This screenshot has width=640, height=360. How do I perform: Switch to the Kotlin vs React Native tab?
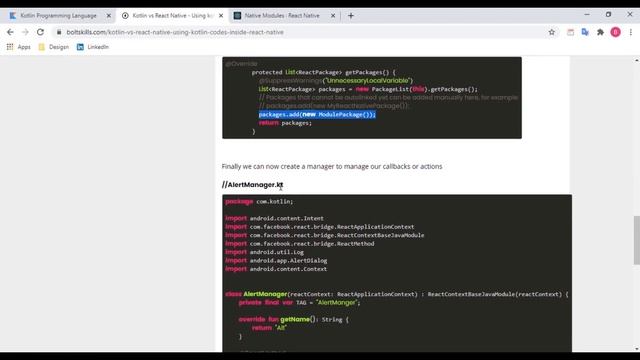pos(172,16)
